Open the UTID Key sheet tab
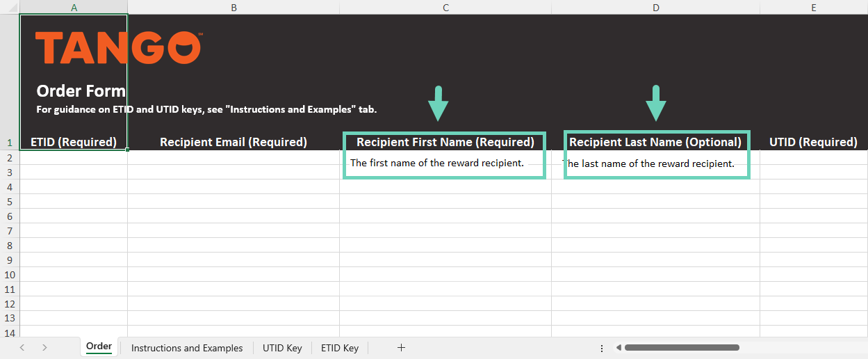The image size is (868, 359). (x=282, y=348)
